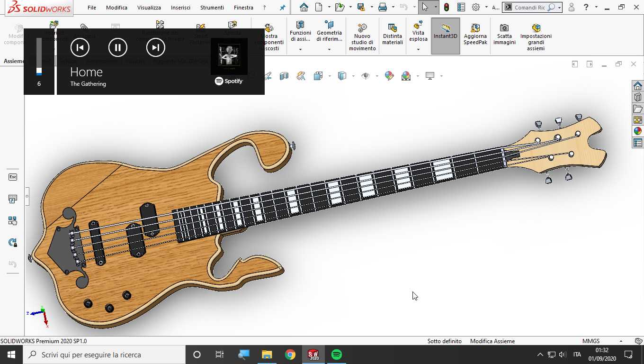Expand the Save dropdown arrow

pos(371,8)
